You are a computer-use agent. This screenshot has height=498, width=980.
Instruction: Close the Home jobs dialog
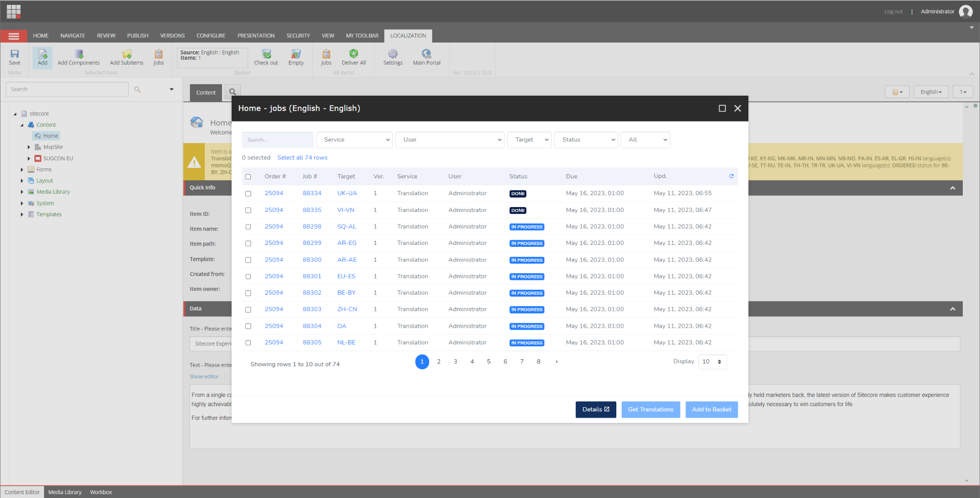pyautogui.click(x=737, y=109)
